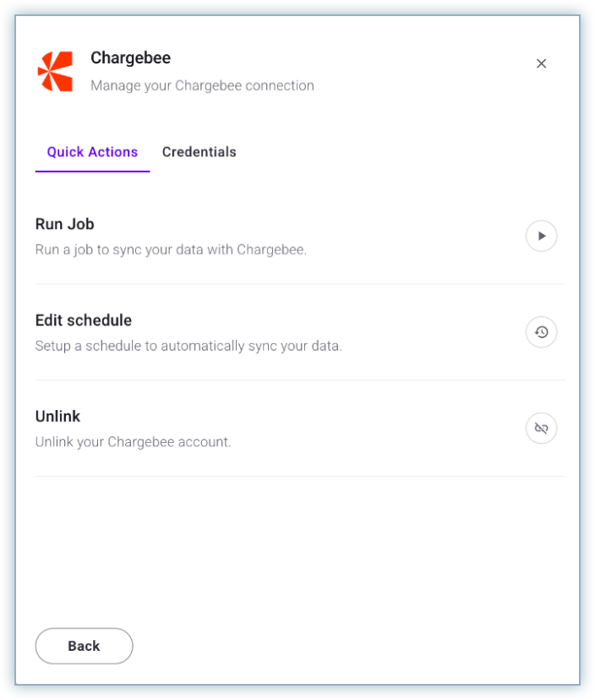This screenshot has height=700, width=595.
Task: Select the Quick Actions tab
Action: [92, 152]
